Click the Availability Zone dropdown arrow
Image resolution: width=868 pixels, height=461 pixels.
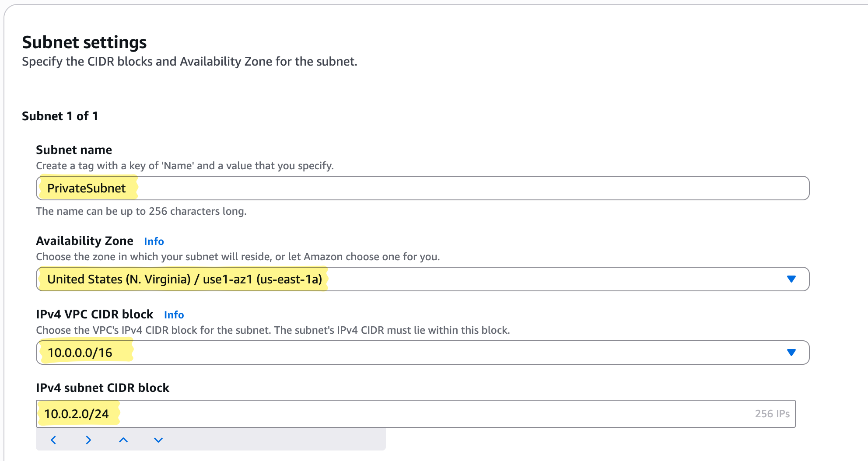coord(791,279)
